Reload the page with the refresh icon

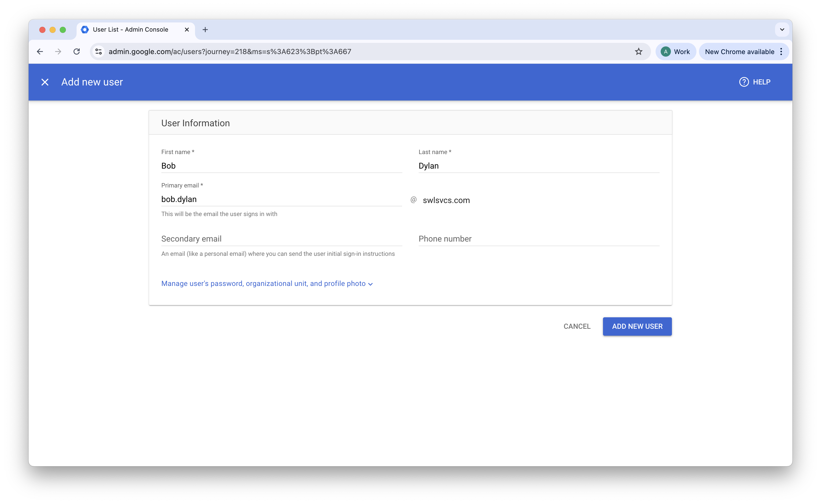coord(77,52)
